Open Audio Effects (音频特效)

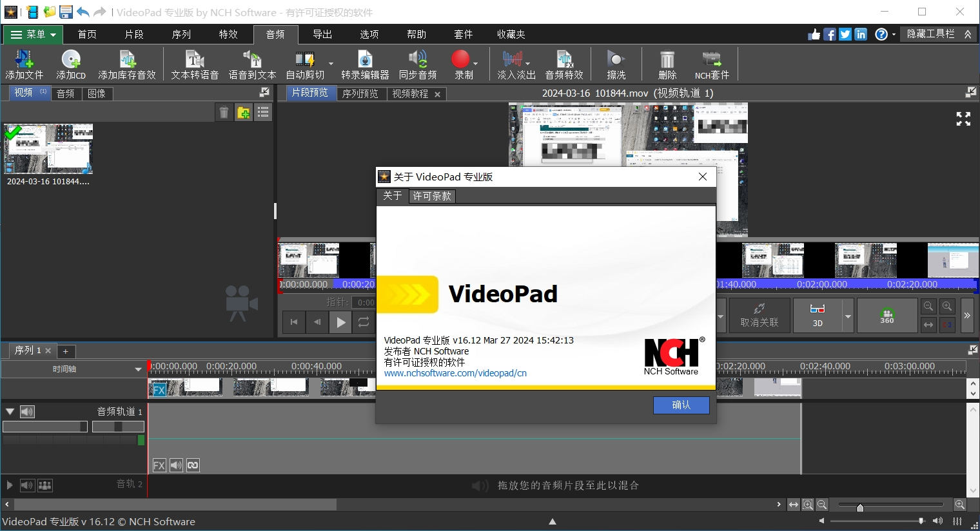point(564,64)
